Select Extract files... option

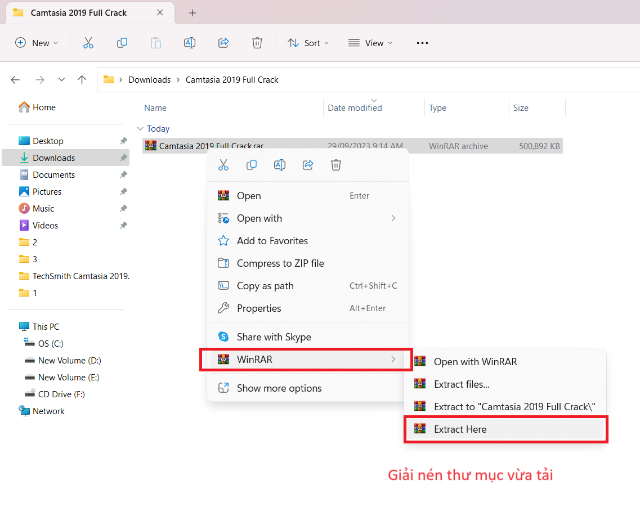(x=505, y=384)
